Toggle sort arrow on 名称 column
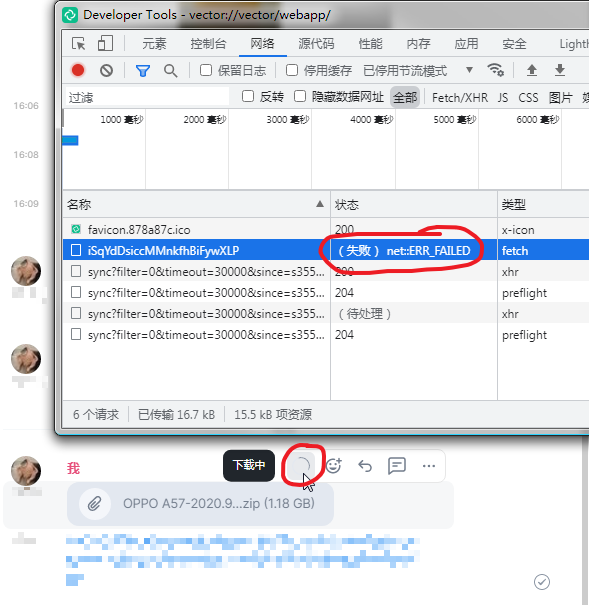Viewport: 589px width, 605px height. point(320,204)
